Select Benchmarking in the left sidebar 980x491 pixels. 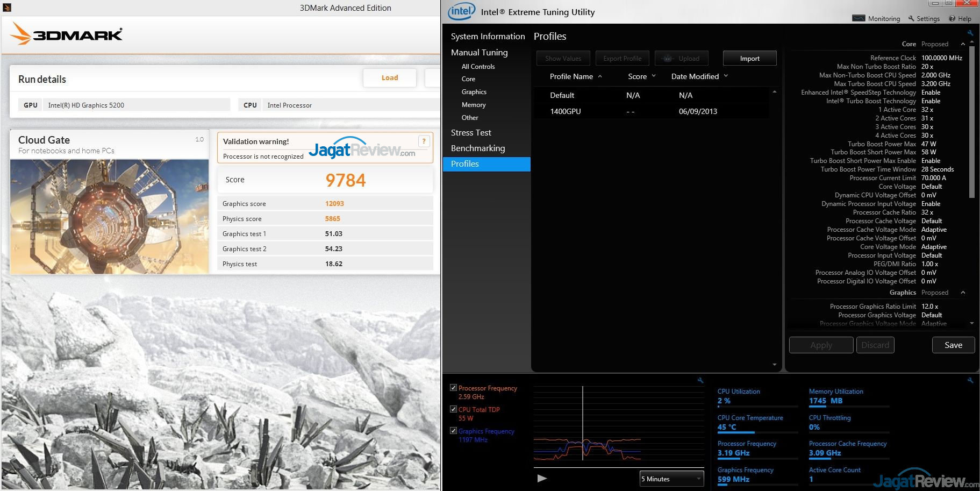click(x=477, y=148)
